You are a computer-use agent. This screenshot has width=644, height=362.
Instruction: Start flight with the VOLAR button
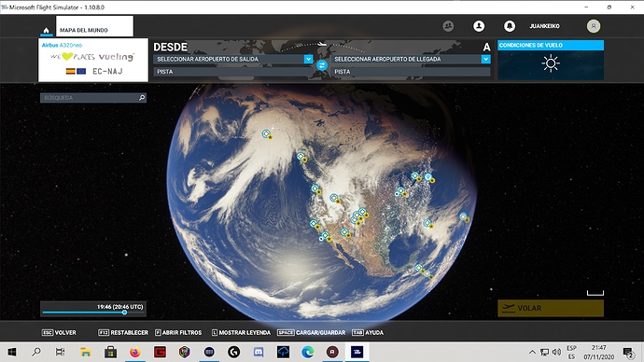point(551,308)
